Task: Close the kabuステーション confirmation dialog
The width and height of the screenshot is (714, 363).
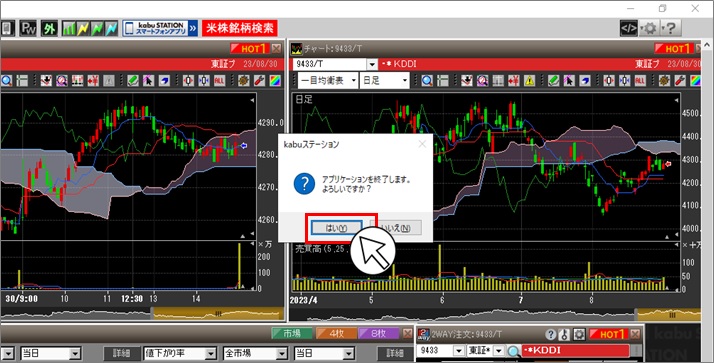Action: [422, 144]
